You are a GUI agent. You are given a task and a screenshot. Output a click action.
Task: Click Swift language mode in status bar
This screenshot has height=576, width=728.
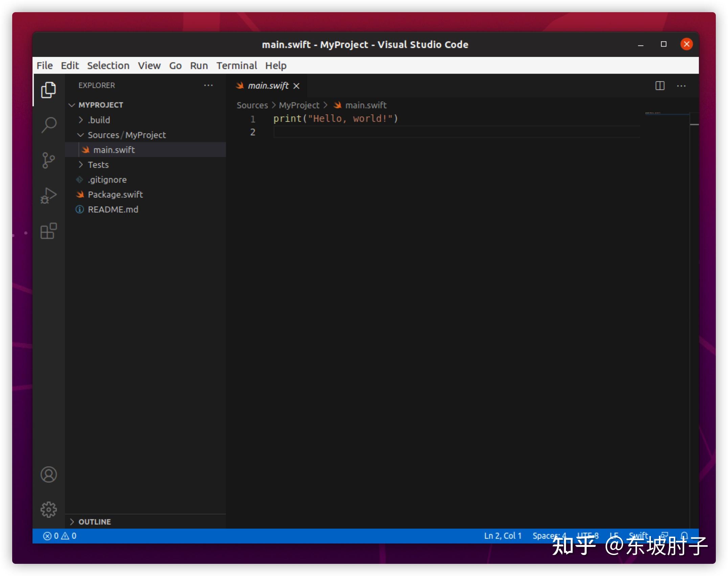(638, 536)
